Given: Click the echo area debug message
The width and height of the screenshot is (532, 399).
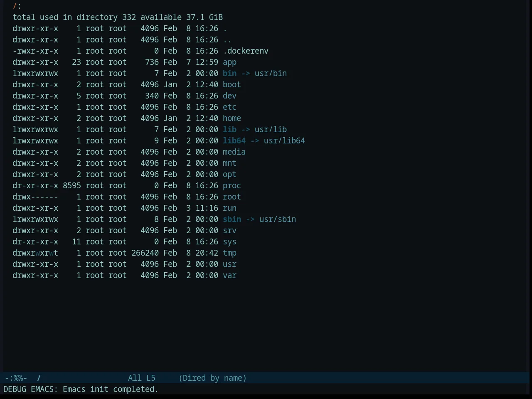Looking at the screenshot, I should click(81, 389).
